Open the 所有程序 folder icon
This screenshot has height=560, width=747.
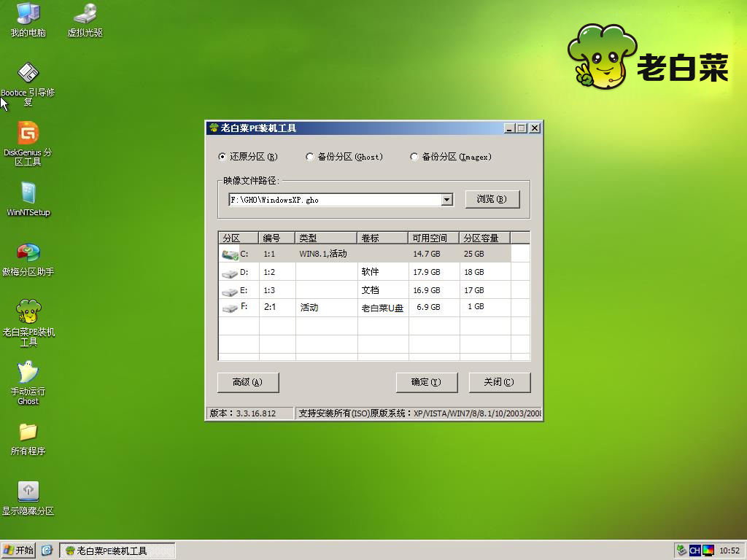tap(28, 439)
